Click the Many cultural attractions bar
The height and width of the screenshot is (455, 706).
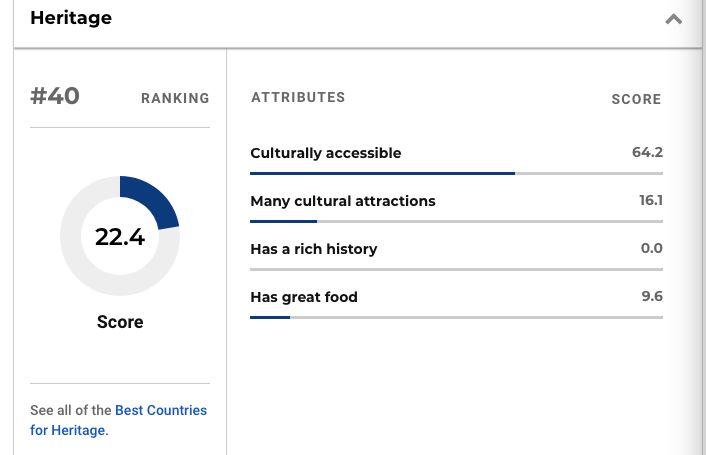click(456, 221)
